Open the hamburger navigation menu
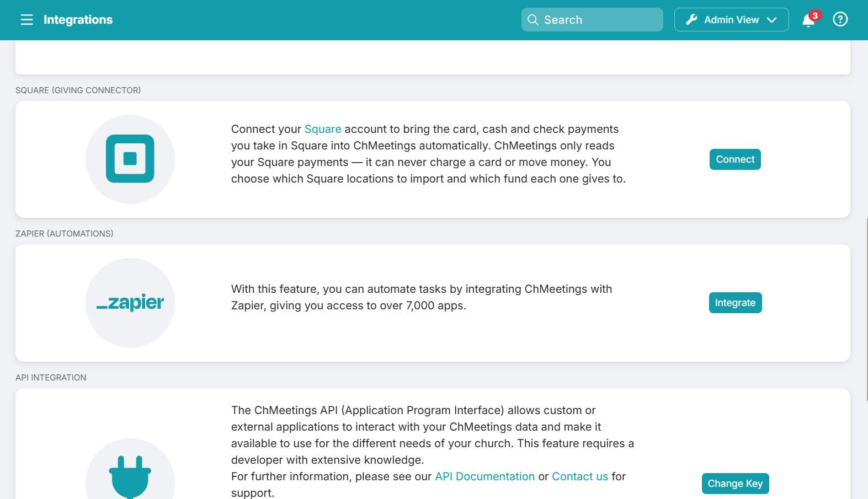 click(x=27, y=20)
